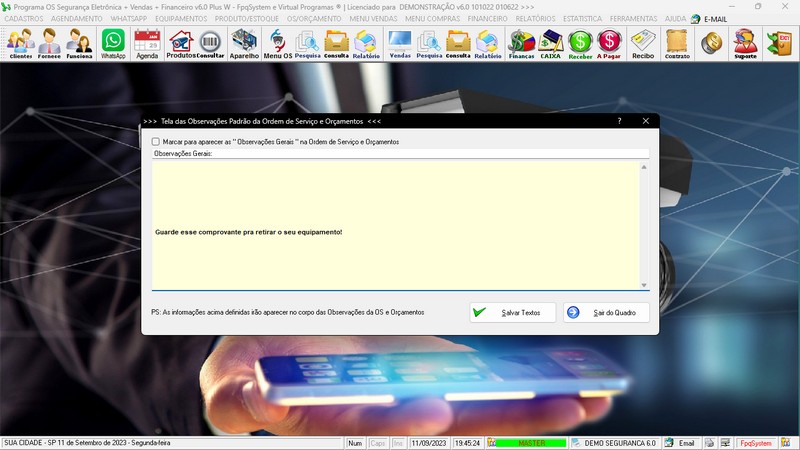The image size is (800, 450).
Task: Click scrollbar down arrow in observations text
Action: (644, 285)
